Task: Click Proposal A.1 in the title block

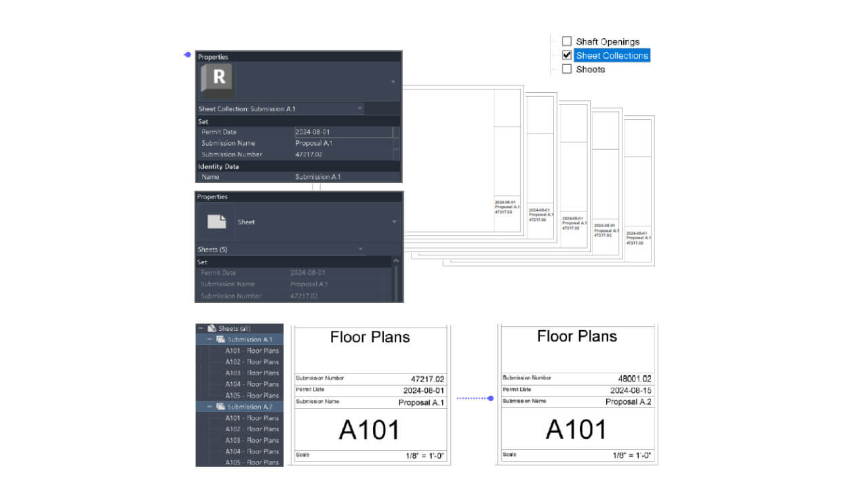Action: click(422, 403)
